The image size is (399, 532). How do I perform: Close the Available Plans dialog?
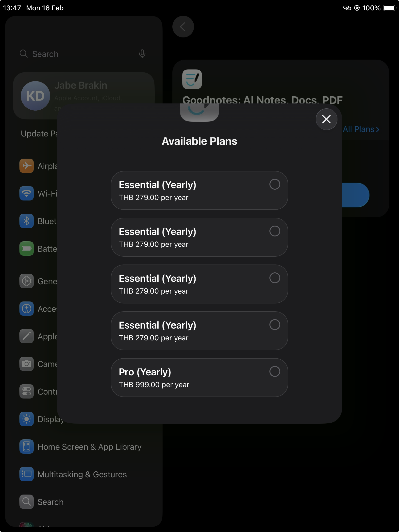326,119
